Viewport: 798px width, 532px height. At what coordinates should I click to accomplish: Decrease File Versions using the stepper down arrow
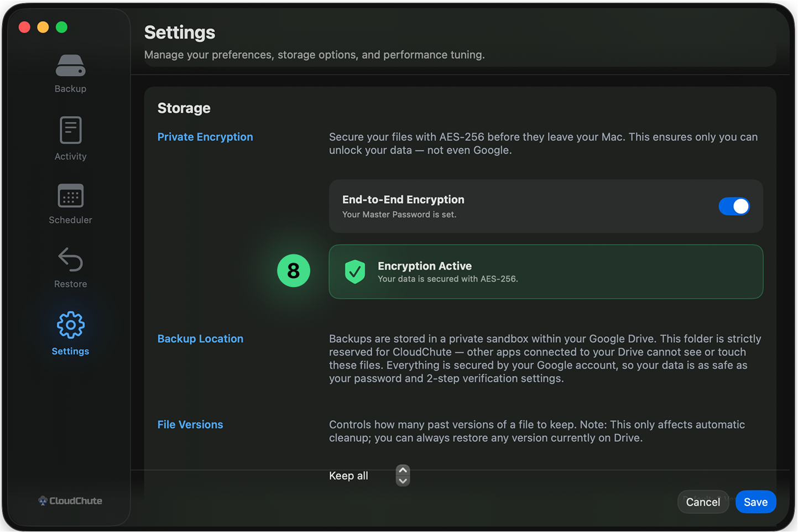pos(403,481)
